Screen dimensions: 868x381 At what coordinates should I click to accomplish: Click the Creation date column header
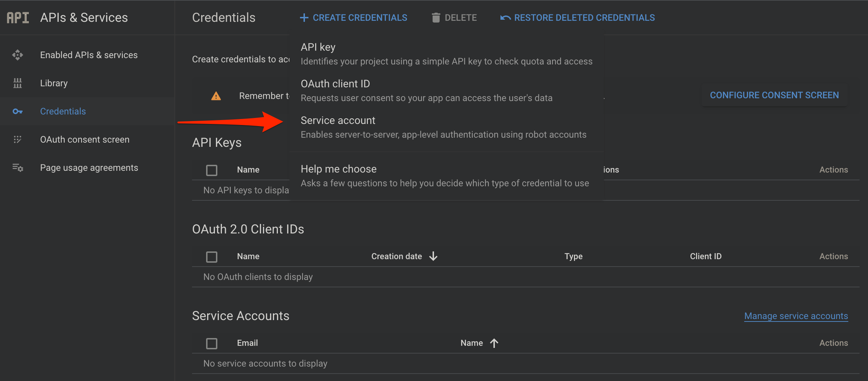point(397,256)
